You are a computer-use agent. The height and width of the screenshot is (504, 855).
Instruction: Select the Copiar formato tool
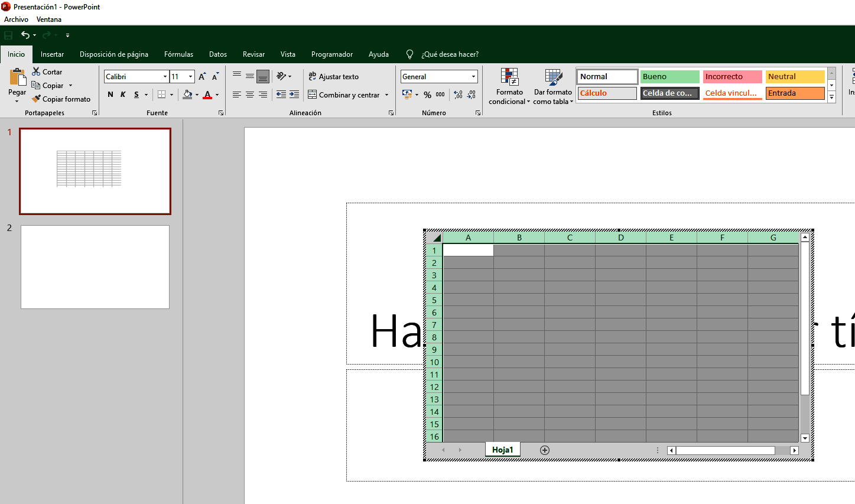point(62,99)
